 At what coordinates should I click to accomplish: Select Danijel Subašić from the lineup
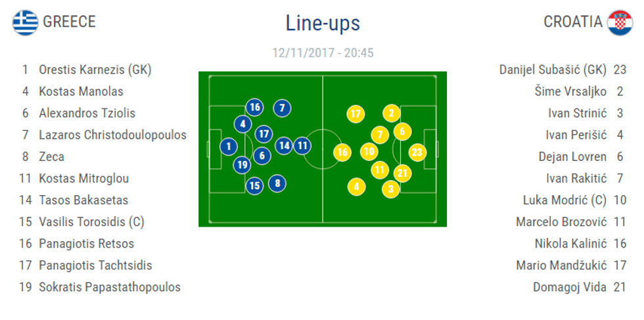coord(553,70)
